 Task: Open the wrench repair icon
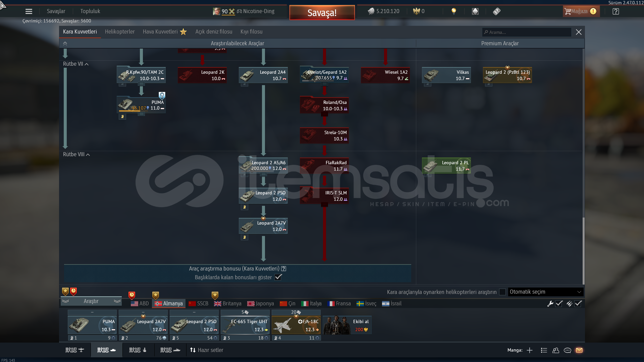click(550, 304)
